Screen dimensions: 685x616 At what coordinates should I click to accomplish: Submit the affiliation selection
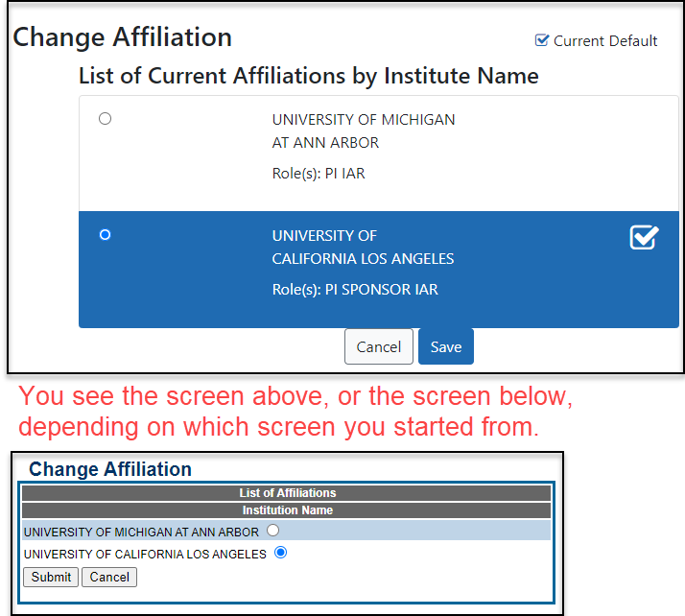(x=51, y=577)
